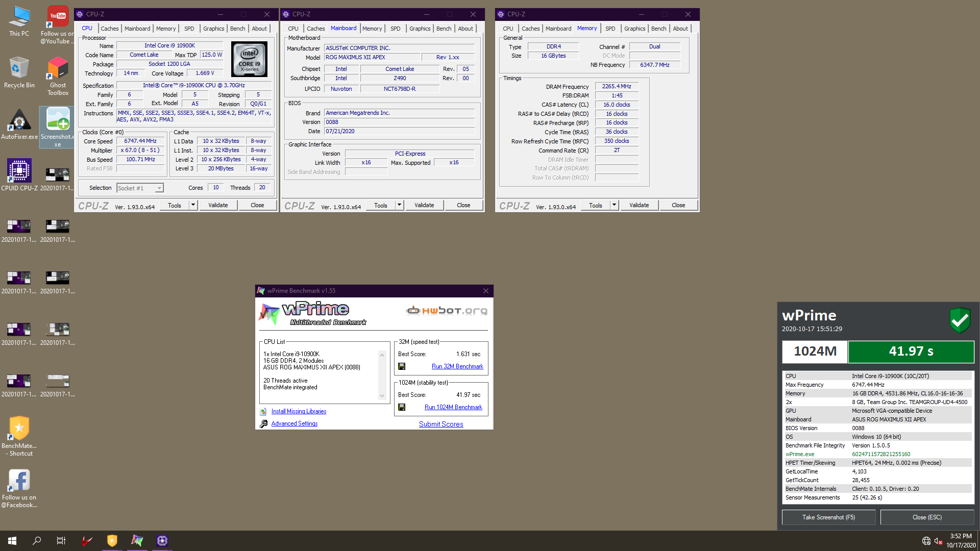Click Core Voltage 1.669 V value
This screenshot has width=980, height=551.
pos(205,73)
